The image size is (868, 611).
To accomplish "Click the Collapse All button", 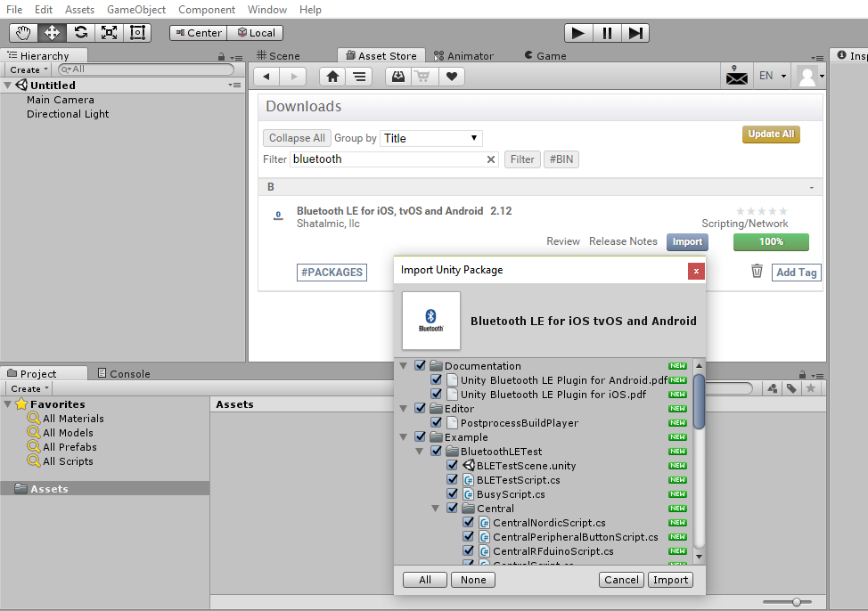I will 297,138.
